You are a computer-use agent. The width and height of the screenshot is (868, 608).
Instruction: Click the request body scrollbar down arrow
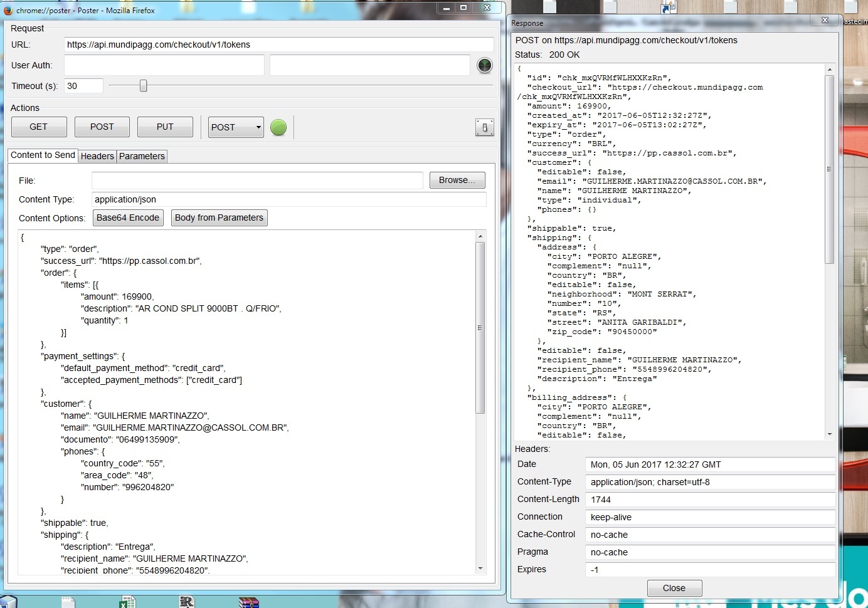click(480, 569)
